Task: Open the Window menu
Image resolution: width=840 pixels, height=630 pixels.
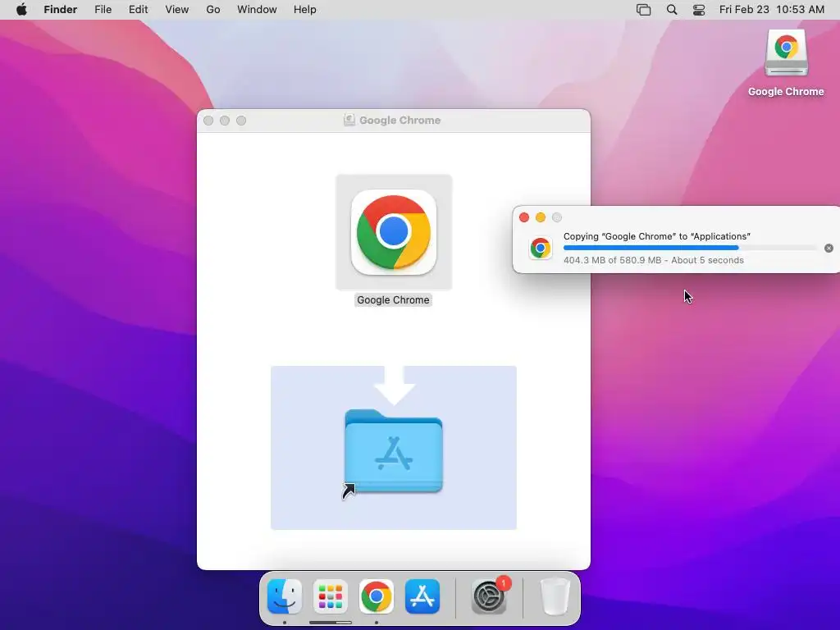Action: click(x=257, y=10)
